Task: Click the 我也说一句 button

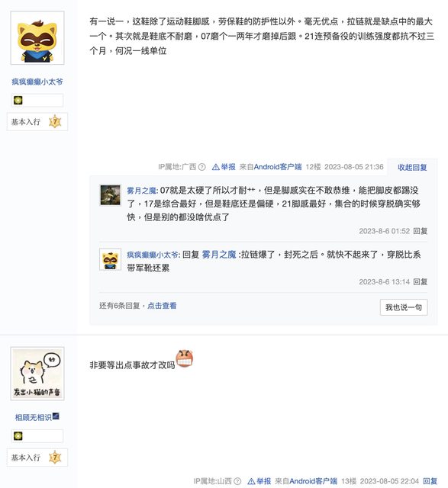Action: 404,307
